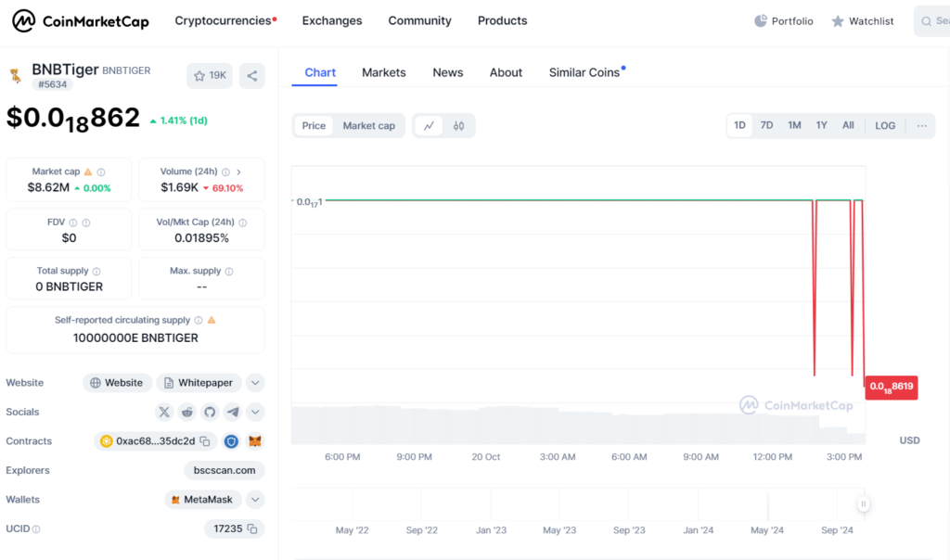Viewport: 950px width, 560px height.
Task: Switch chart to candlestick view
Action: [458, 126]
